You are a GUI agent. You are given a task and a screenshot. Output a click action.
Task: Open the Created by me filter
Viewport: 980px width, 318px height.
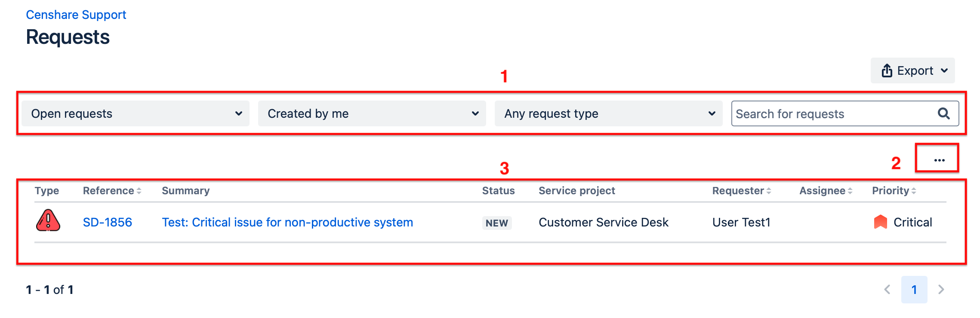pos(372,113)
